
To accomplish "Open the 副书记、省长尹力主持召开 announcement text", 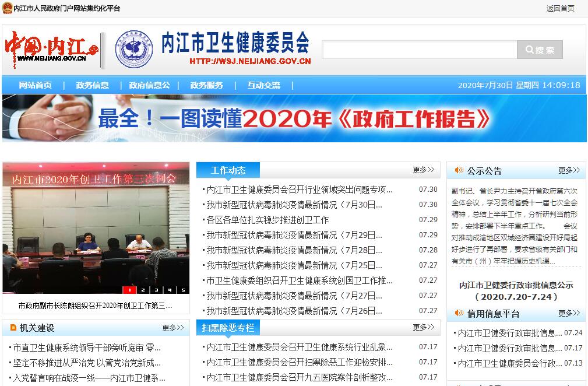I will coord(515,226).
